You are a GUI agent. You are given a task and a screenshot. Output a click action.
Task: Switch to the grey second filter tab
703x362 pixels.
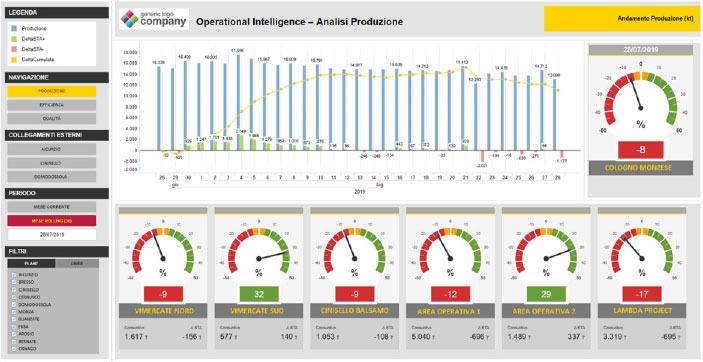point(77,264)
